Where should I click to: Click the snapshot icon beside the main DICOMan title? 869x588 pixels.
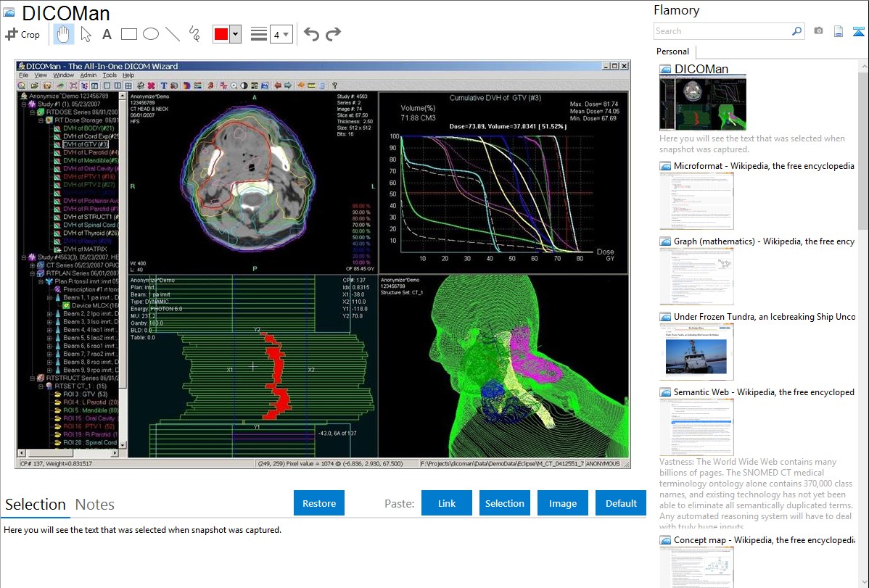[x=9, y=12]
